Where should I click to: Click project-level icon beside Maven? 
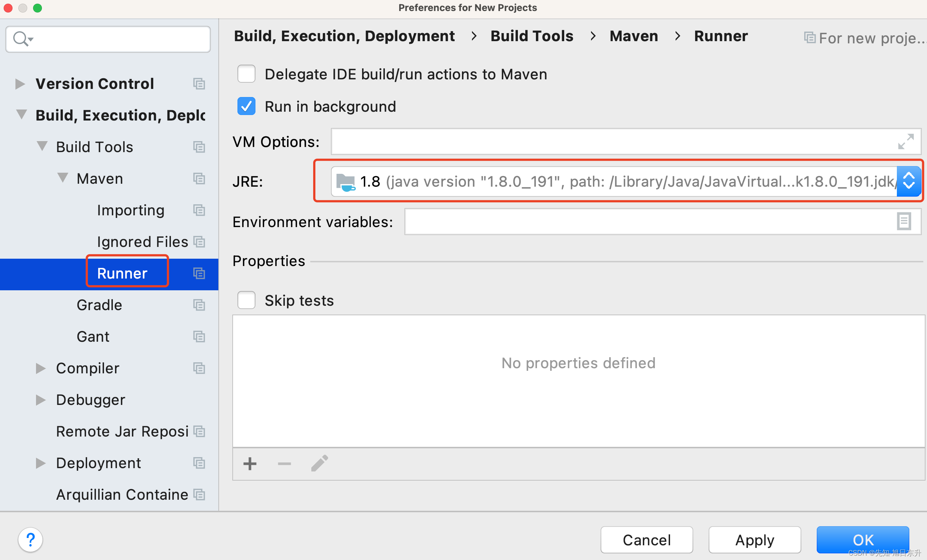[199, 178]
